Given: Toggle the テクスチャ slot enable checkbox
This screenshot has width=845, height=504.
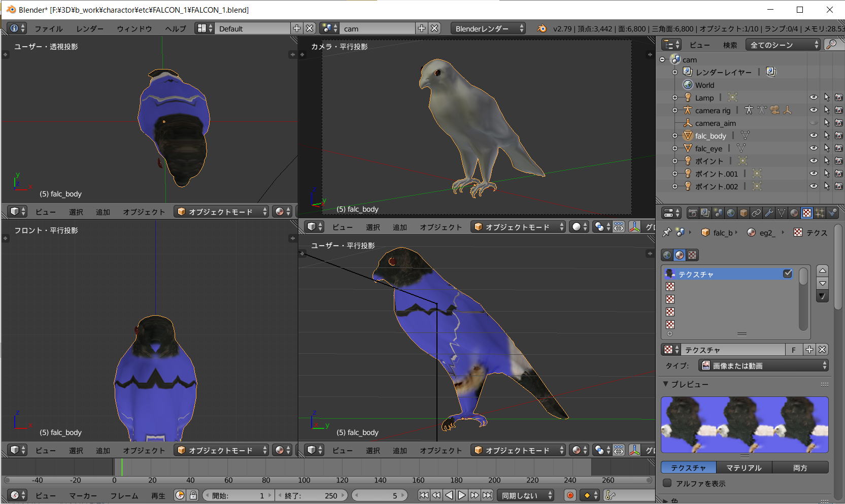Looking at the screenshot, I should point(787,274).
